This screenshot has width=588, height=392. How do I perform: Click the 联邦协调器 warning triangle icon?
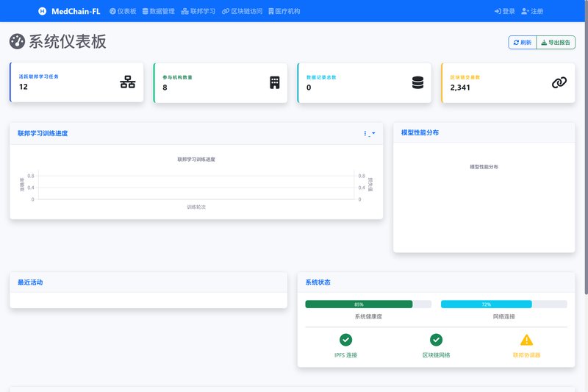(526, 340)
